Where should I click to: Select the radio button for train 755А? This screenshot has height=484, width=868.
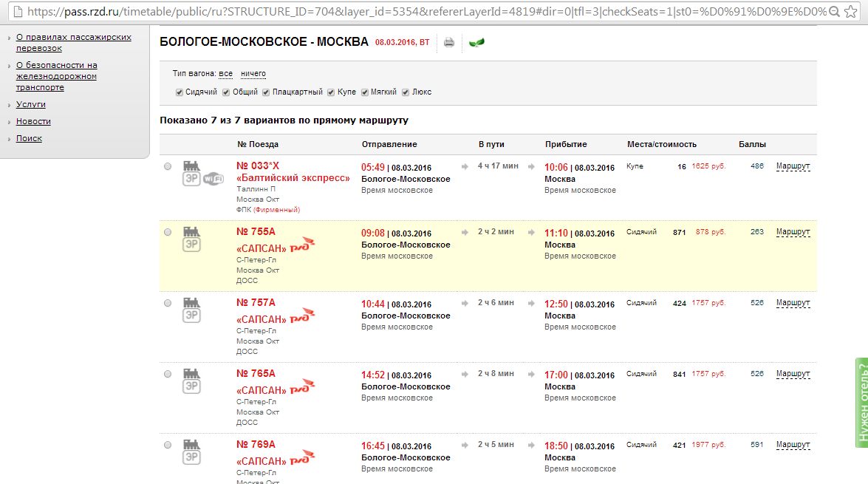(x=168, y=232)
